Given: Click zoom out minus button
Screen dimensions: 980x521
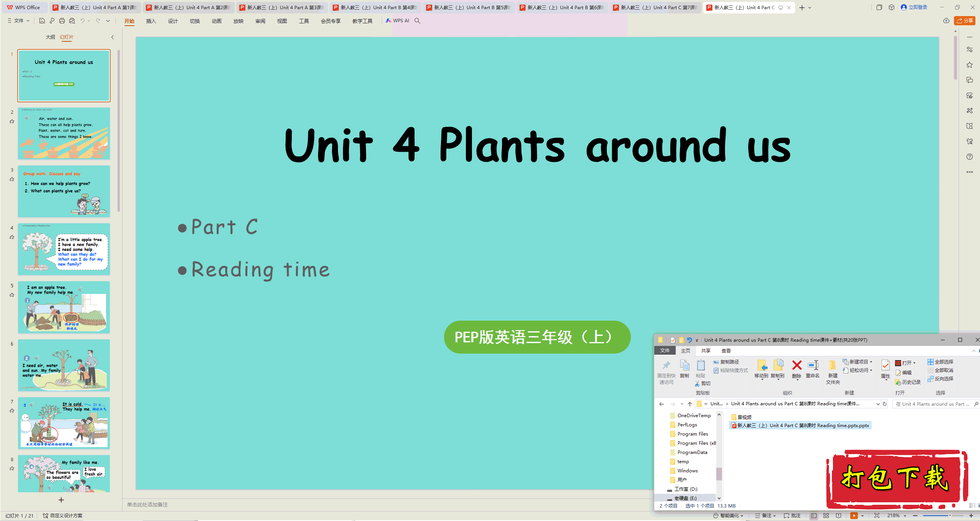Looking at the screenshot, I should 915,516.
